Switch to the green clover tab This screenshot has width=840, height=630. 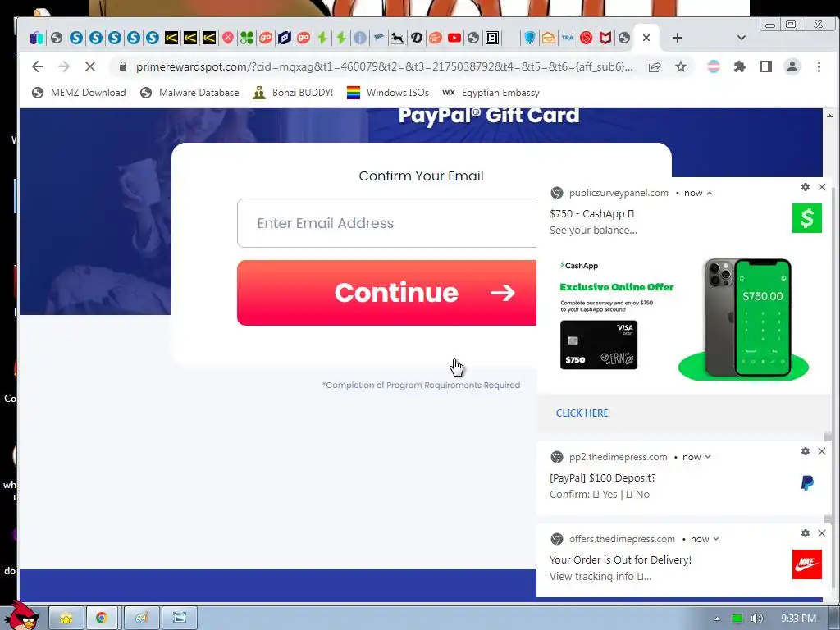click(246, 38)
